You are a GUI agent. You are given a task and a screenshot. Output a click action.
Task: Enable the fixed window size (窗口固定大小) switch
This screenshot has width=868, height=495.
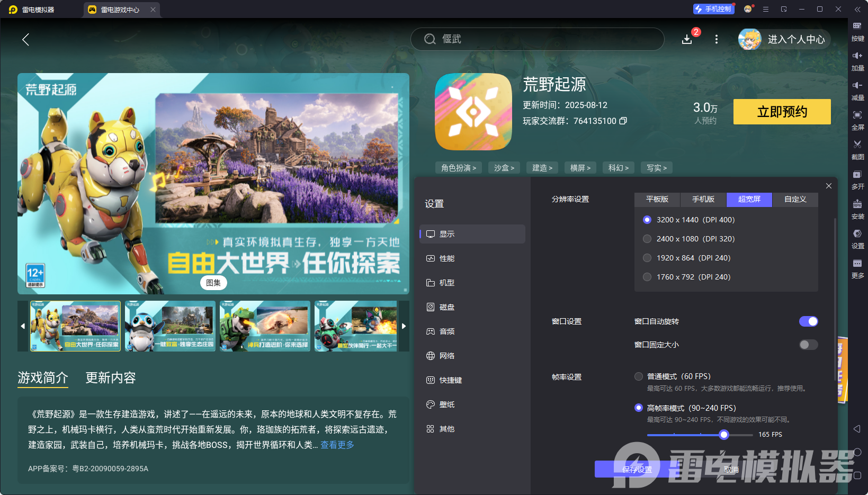(808, 345)
